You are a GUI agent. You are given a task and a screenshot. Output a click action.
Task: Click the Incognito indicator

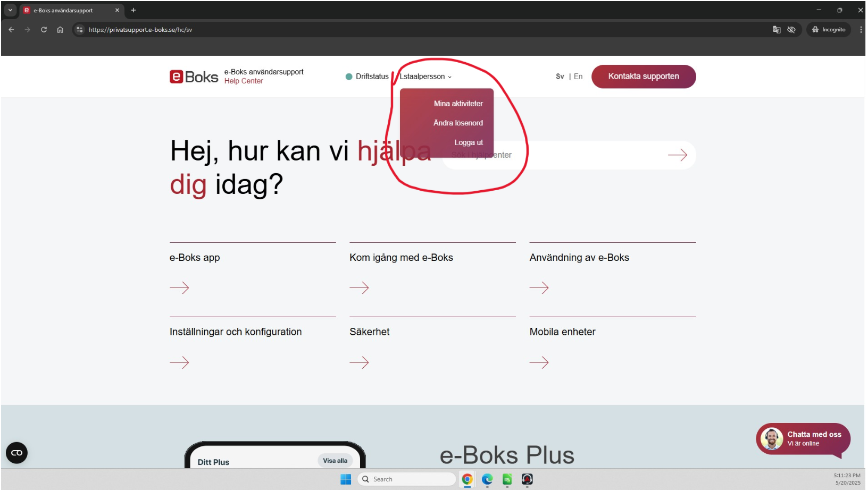(x=829, y=30)
